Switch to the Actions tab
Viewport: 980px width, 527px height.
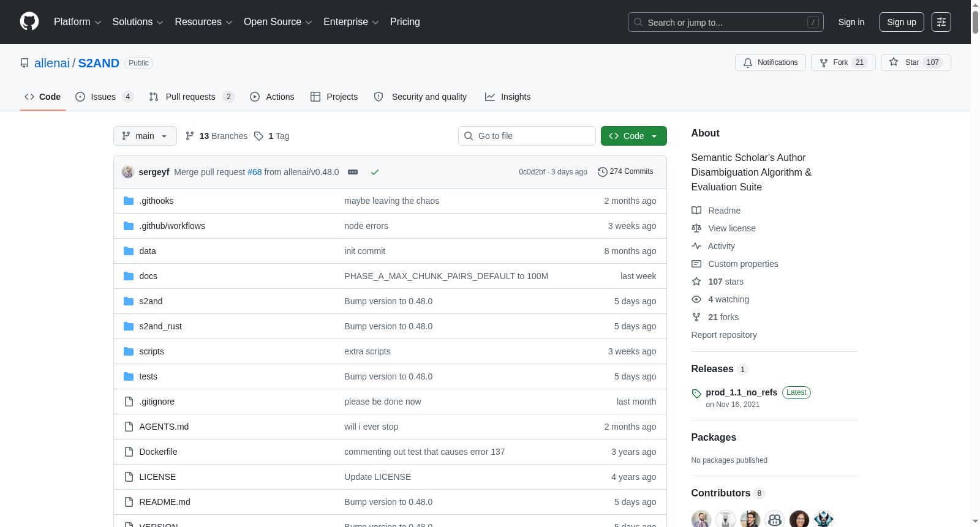[x=272, y=97]
